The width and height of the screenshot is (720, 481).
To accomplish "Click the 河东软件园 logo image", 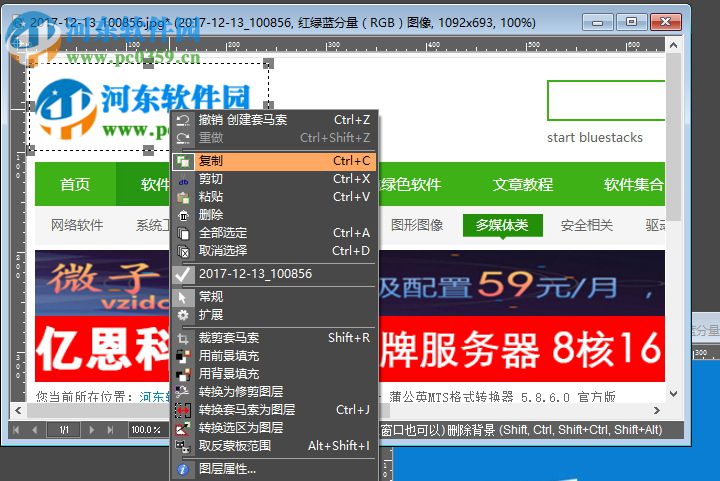I will pyautogui.click(x=143, y=109).
